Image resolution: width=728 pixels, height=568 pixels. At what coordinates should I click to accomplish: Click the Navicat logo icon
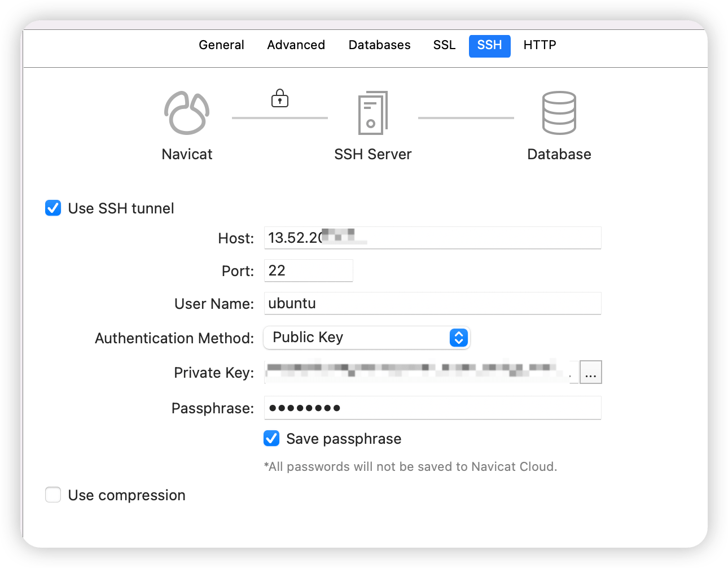[187, 113]
